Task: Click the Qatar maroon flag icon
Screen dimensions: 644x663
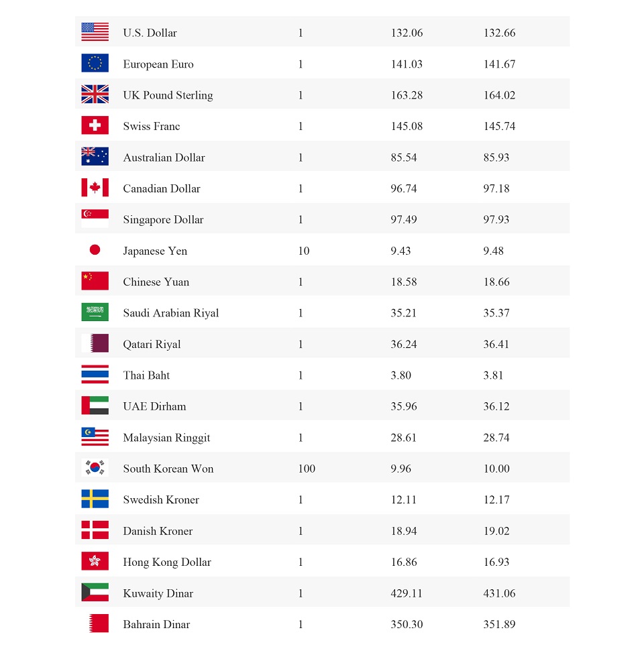Action: click(x=95, y=343)
